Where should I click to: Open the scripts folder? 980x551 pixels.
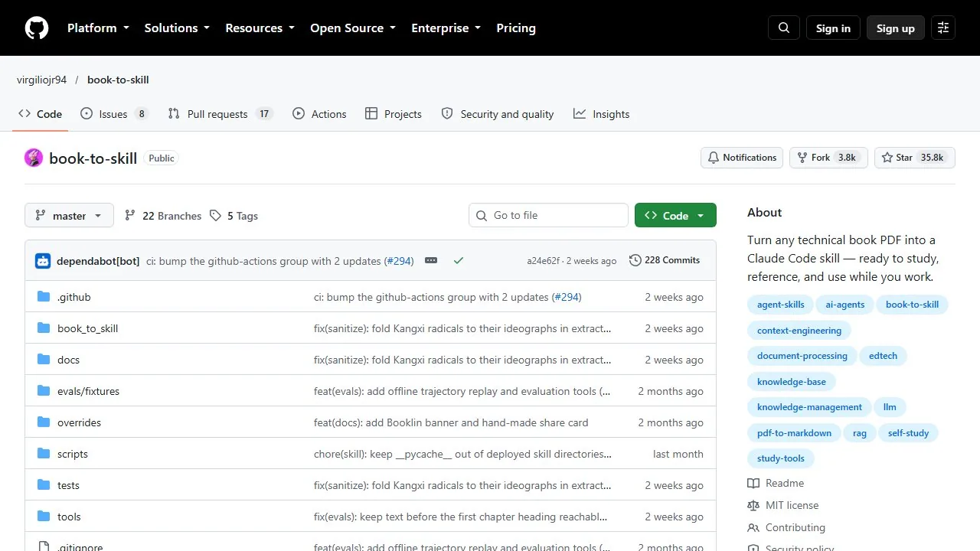[x=73, y=454]
